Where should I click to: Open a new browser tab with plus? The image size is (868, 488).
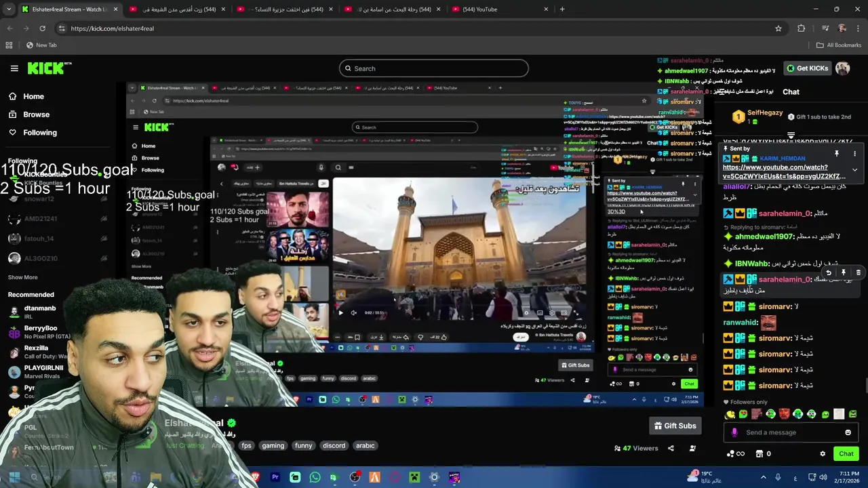pos(562,9)
